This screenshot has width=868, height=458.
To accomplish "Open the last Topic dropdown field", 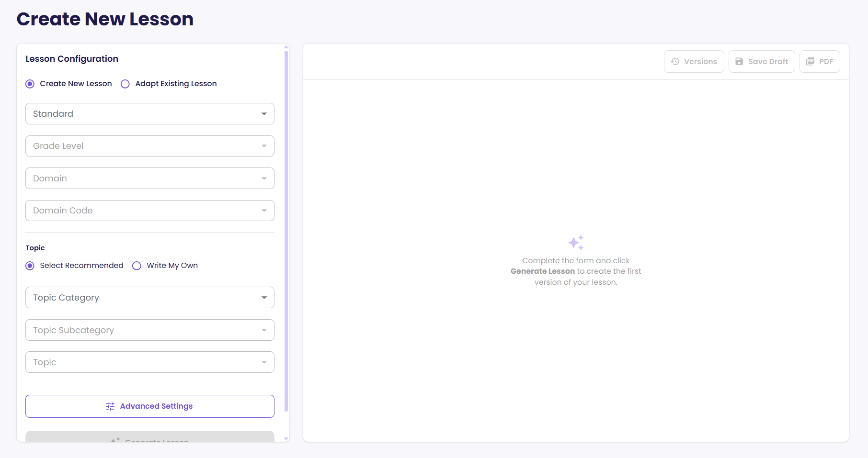I will (150, 362).
